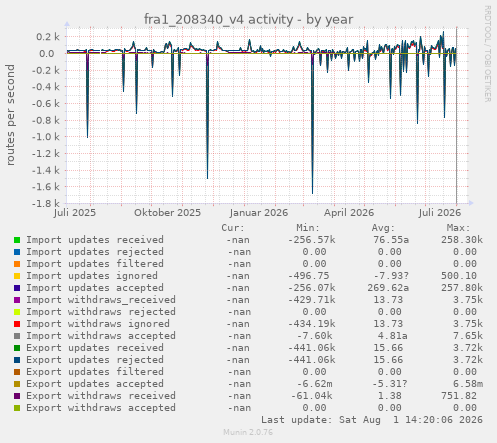
Task: Click the navy Export updates rejected swatch
Action: pyautogui.click(x=17, y=360)
